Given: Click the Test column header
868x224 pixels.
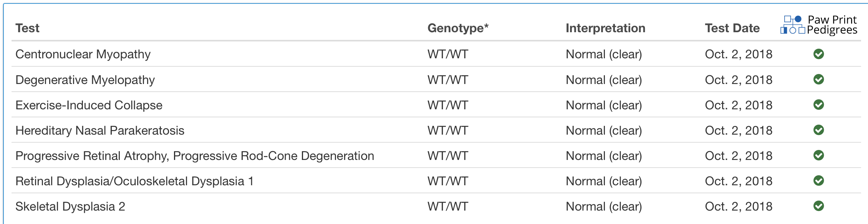Looking at the screenshot, I should (27, 28).
